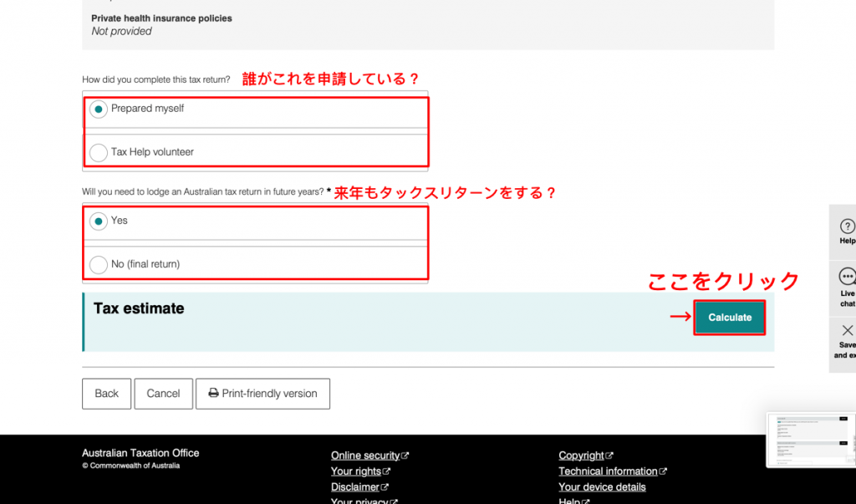This screenshot has height=504, width=856.
Task: Select 'Yes' for lodging future tax returns
Action: click(99, 221)
